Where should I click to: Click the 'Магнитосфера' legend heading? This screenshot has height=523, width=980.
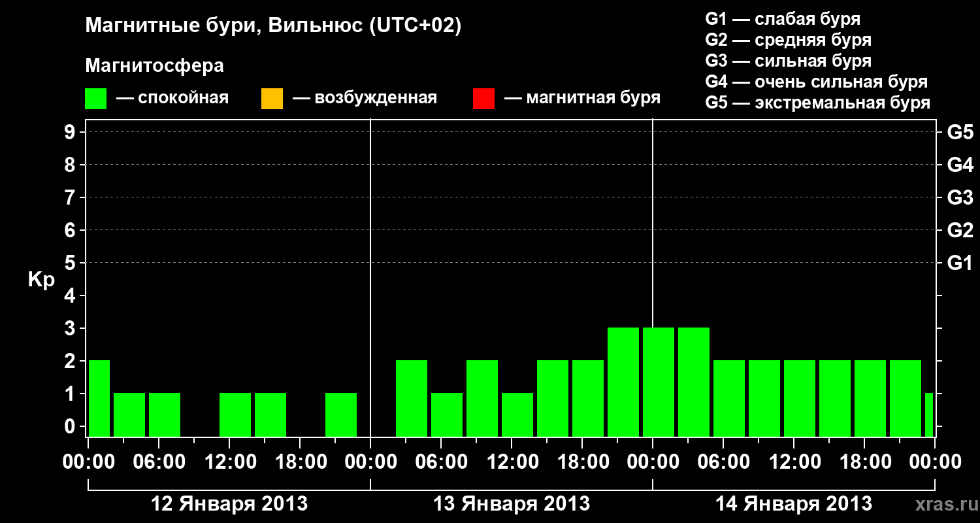point(154,66)
